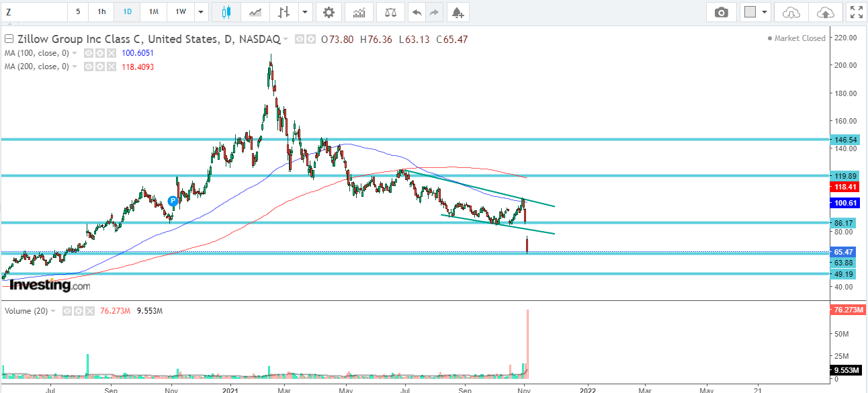The width and height of the screenshot is (868, 393).
Task: Switch to line chart type
Action: pyautogui.click(x=255, y=11)
